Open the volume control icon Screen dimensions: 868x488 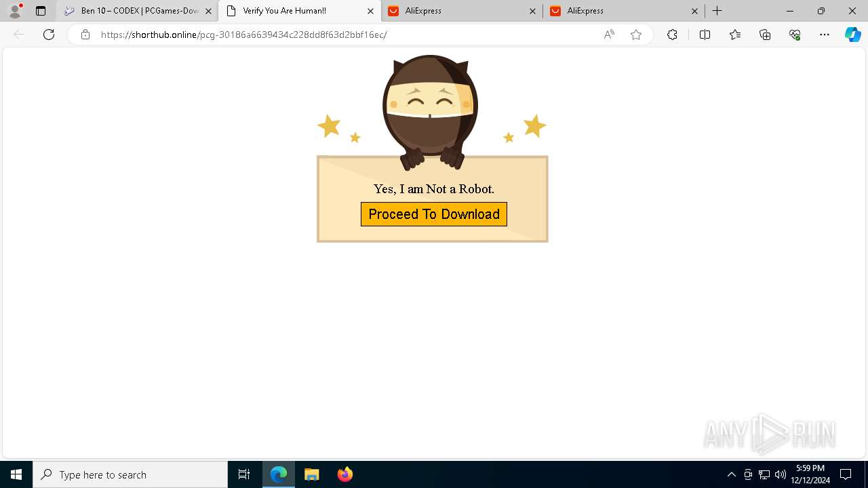pyautogui.click(x=781, y=474)
